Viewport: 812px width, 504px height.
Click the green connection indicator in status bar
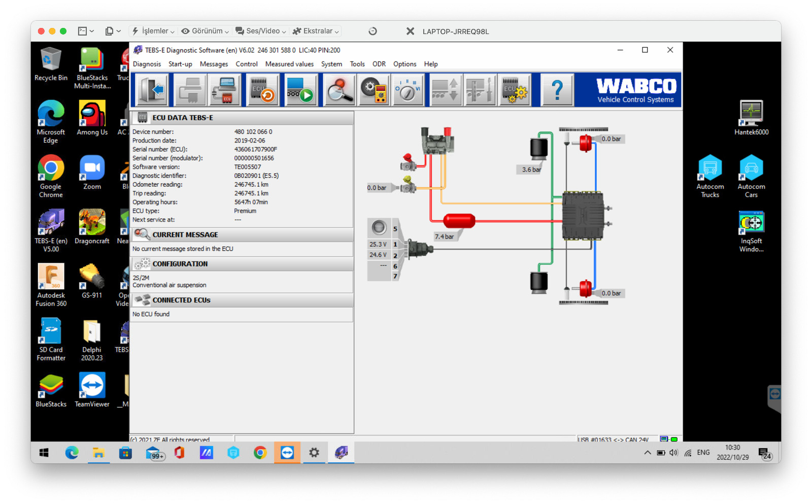click(674, 440)
